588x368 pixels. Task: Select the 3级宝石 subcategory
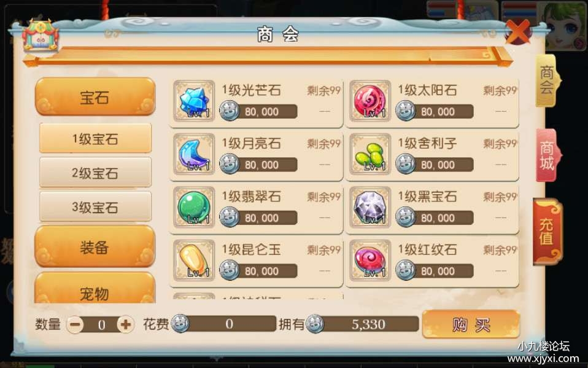click(95, 206)
